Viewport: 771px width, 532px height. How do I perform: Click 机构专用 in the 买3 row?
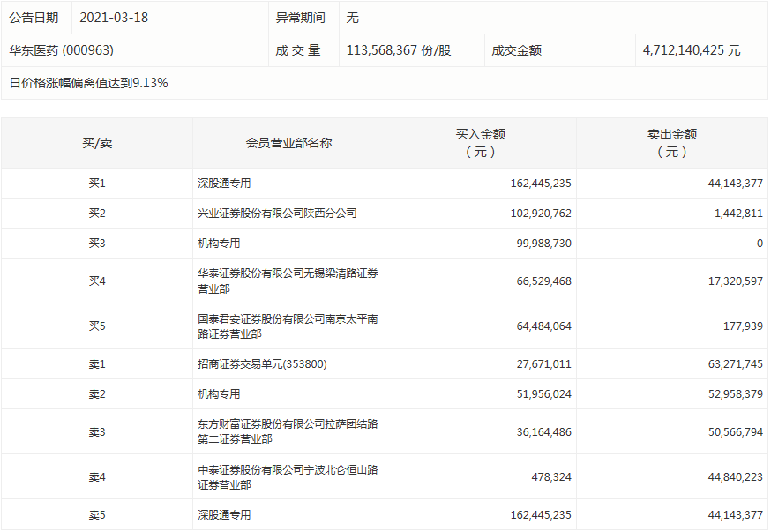tap(219, 244)
